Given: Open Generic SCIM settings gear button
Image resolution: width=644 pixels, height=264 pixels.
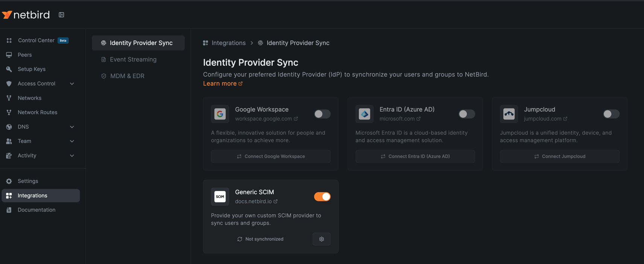Looking at the screenshot, I should click(321, 239).
